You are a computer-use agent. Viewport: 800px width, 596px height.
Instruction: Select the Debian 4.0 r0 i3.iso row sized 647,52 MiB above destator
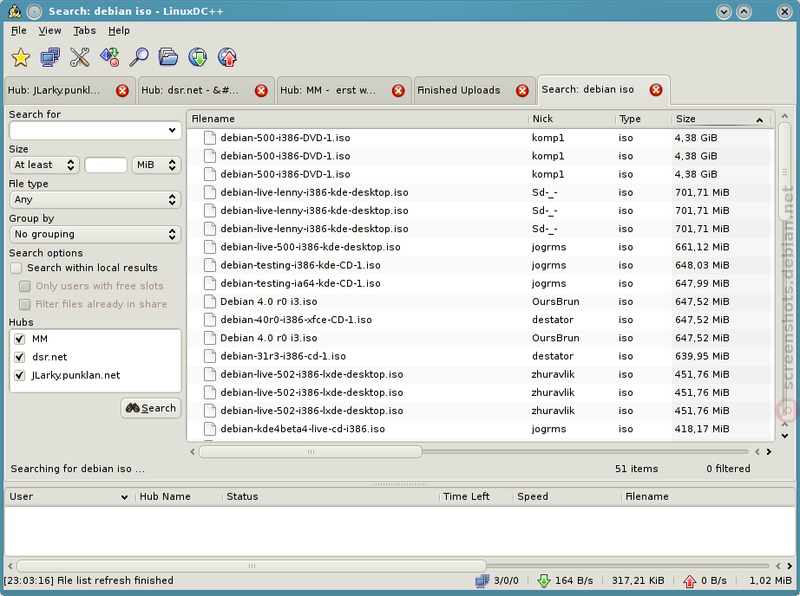480,302
